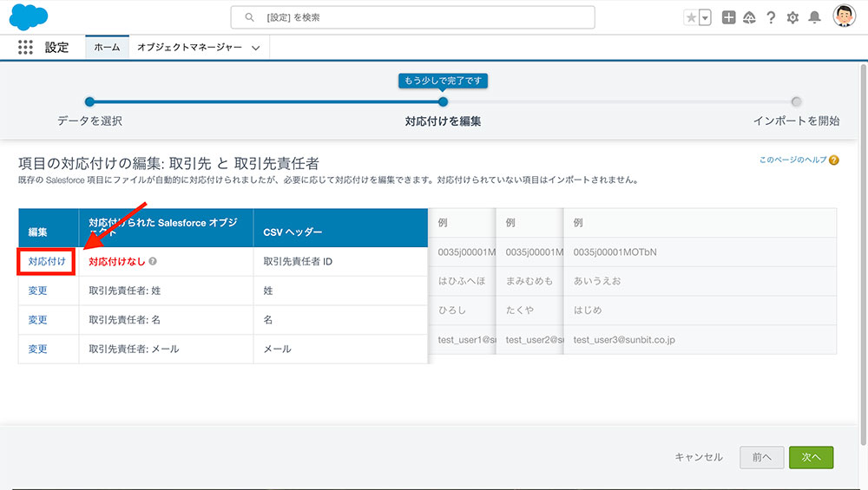This screenshot has height=490, width=868.
Task: Click the もう少しで完了です tooltip label
Action: pos(443,81)
